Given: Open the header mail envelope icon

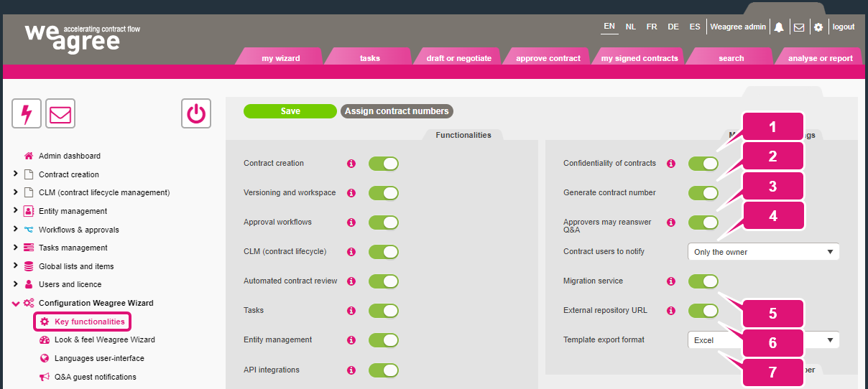Looking at the screenshot, I should pos(799,27).
